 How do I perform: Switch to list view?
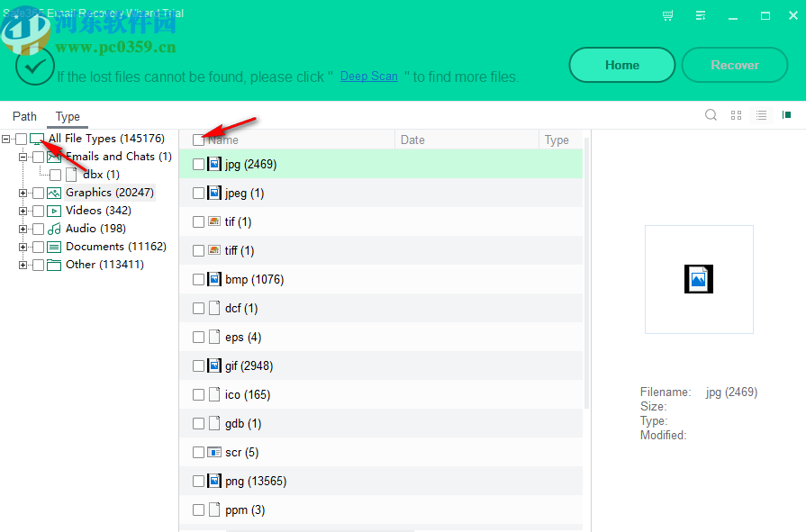(x=761, y=114)
